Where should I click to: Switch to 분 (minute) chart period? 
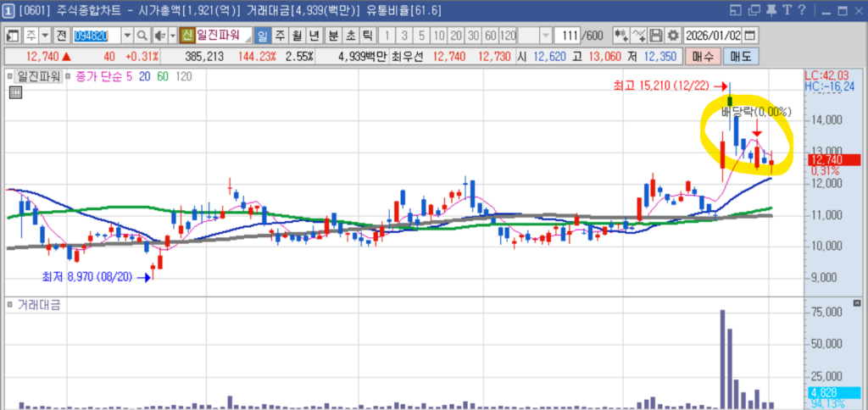tap(332, 36)
